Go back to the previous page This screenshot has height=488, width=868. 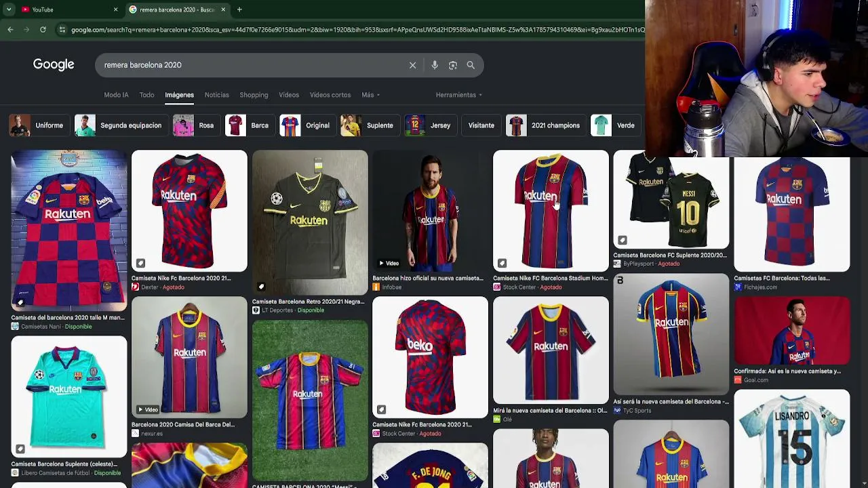[10, 30]
